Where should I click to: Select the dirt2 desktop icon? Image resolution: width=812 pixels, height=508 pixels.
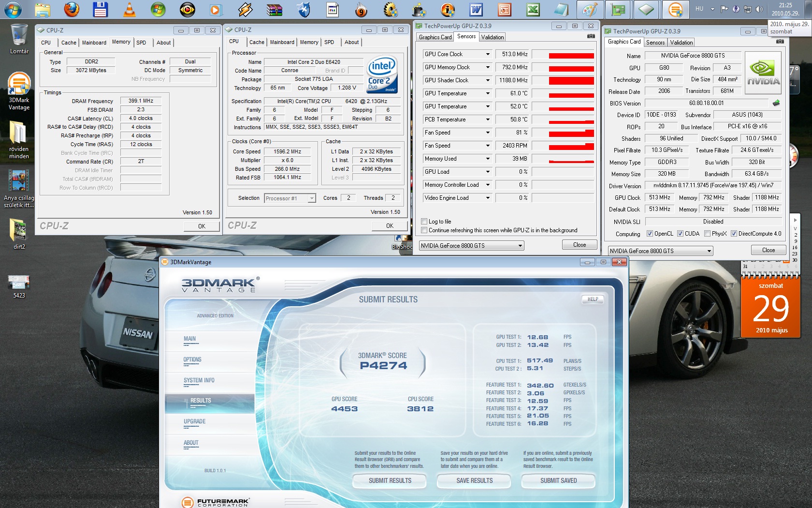pyautogui.click(x=19, y=234)
